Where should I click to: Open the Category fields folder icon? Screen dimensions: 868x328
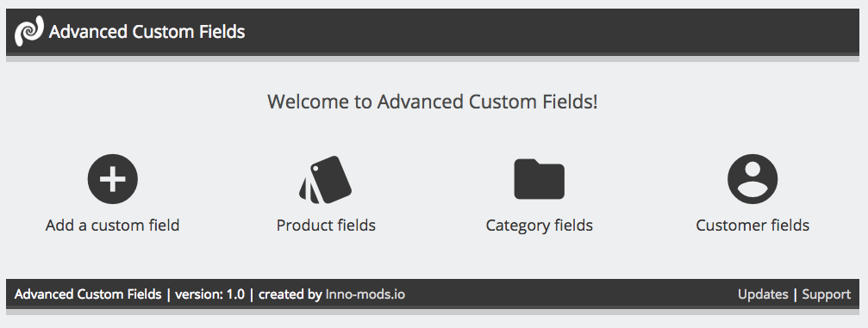(x=540, y=179)
